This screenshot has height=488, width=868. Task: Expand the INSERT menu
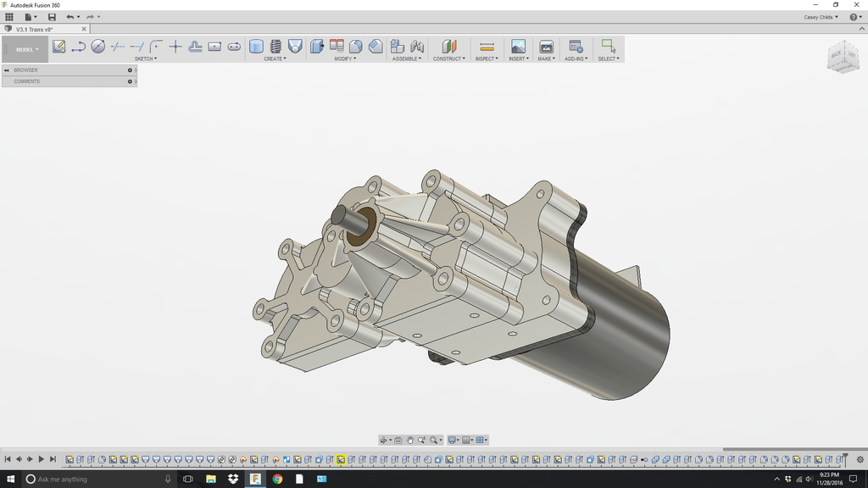(519, 58)
